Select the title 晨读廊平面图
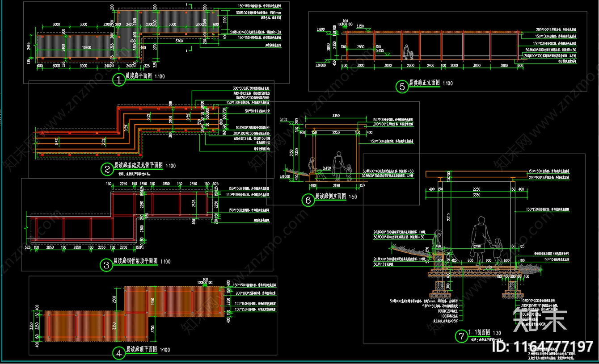Image resolution: width=599 pixels, height=364 pixels. pos(139,76)
